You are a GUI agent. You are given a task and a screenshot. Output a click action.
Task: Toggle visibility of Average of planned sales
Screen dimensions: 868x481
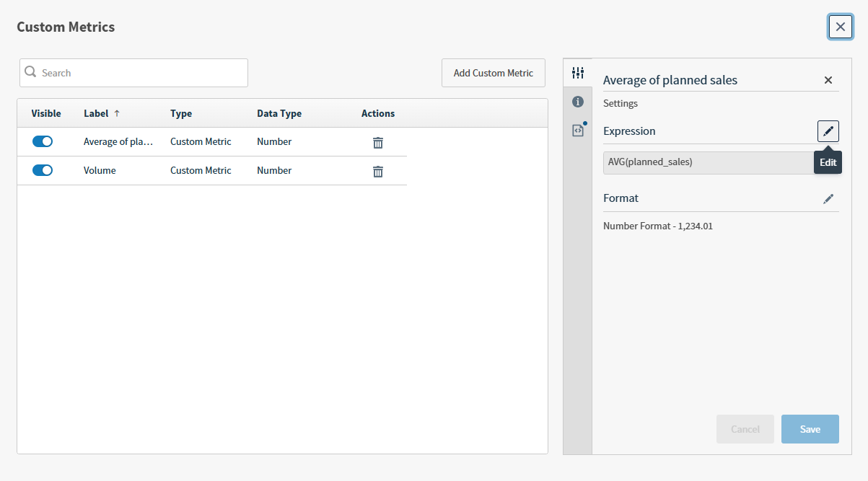[43, 141]
